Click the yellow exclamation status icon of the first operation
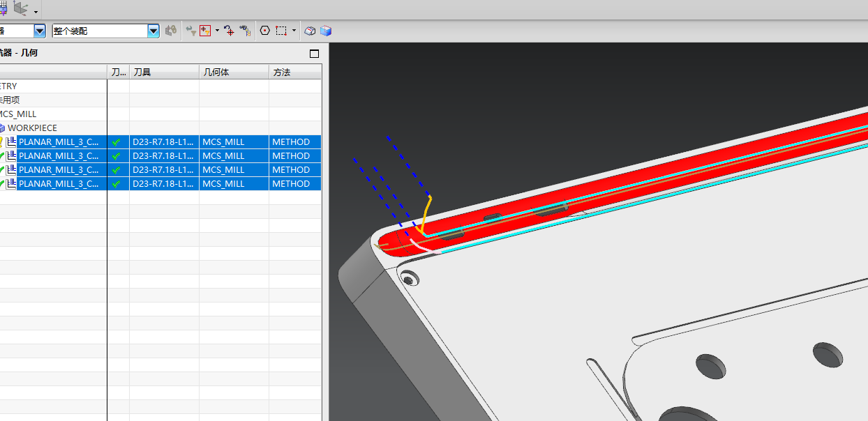 (x=1, y=141)
